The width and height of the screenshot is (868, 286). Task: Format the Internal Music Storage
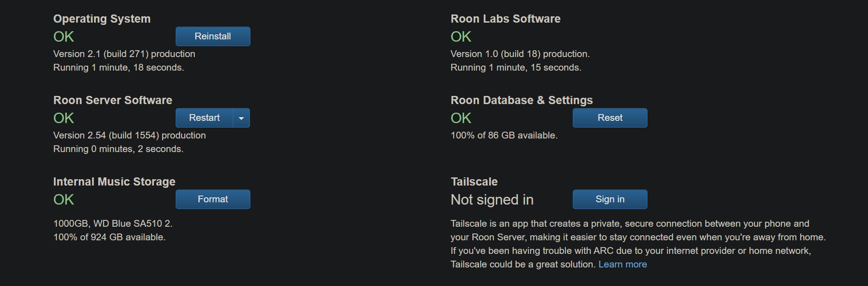[213, 200]
